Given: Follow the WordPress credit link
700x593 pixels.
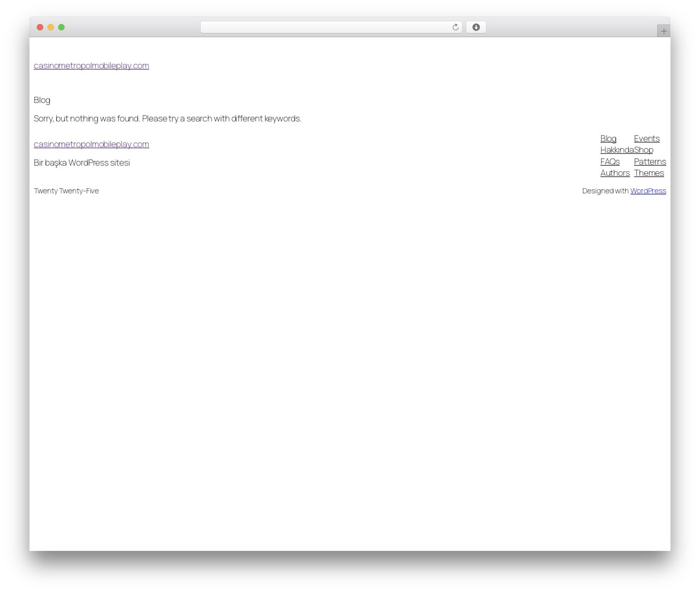Looking at the screenshot, I should click(648, 191).
